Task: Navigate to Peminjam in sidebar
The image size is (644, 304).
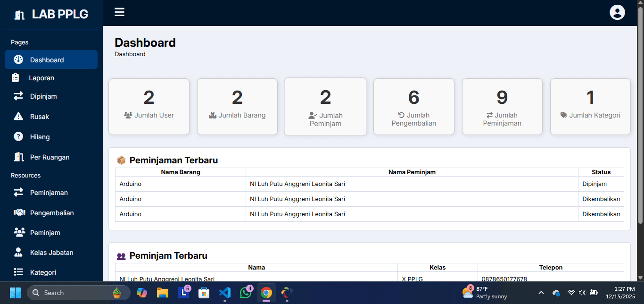Action: (x=45, y=233)
